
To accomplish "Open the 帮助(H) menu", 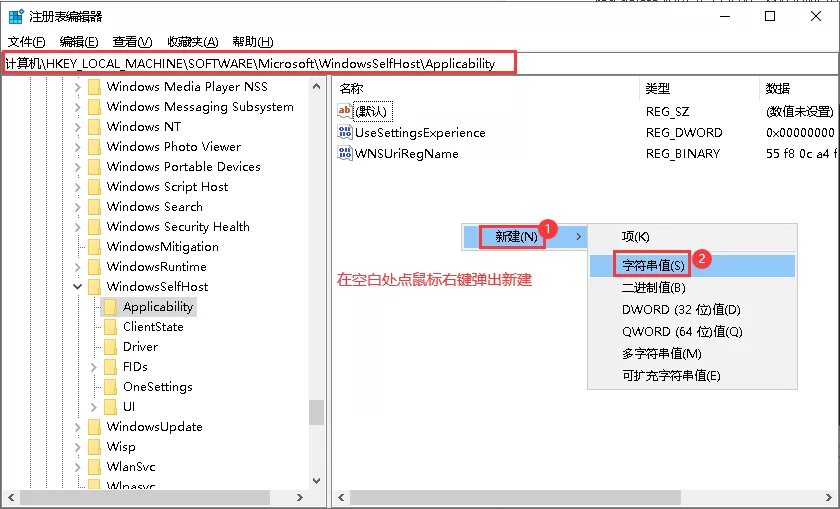I will pyautogui.click(x=253, y=41).
